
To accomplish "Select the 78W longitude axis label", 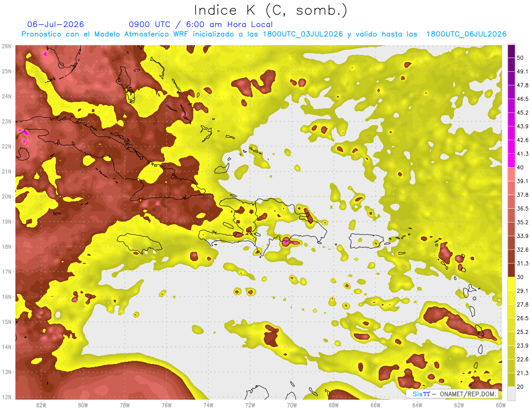I will [125, 405].
